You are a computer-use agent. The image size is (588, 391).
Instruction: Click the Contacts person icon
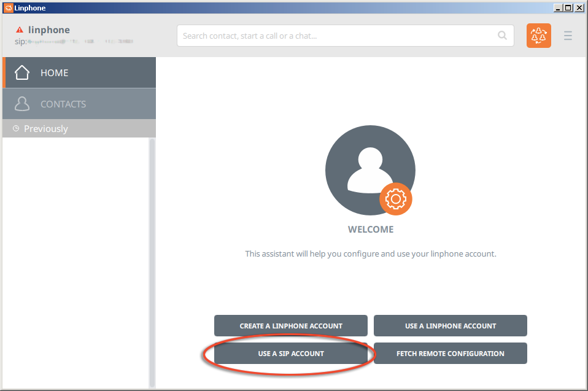[x=21, y=104]
